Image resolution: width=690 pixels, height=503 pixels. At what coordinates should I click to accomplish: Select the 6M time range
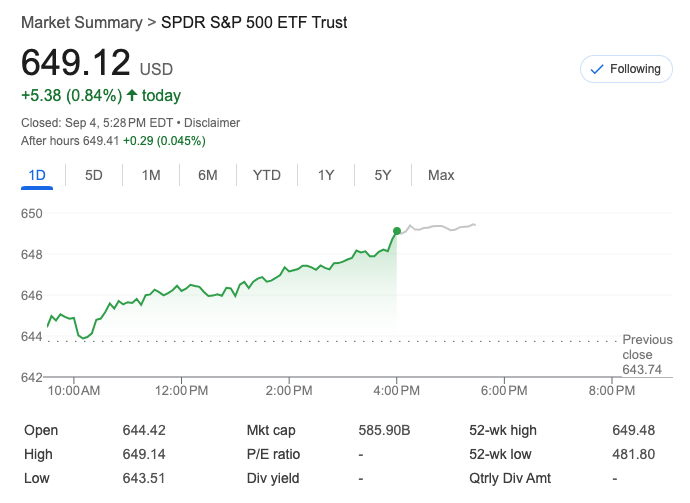(208, 175)
